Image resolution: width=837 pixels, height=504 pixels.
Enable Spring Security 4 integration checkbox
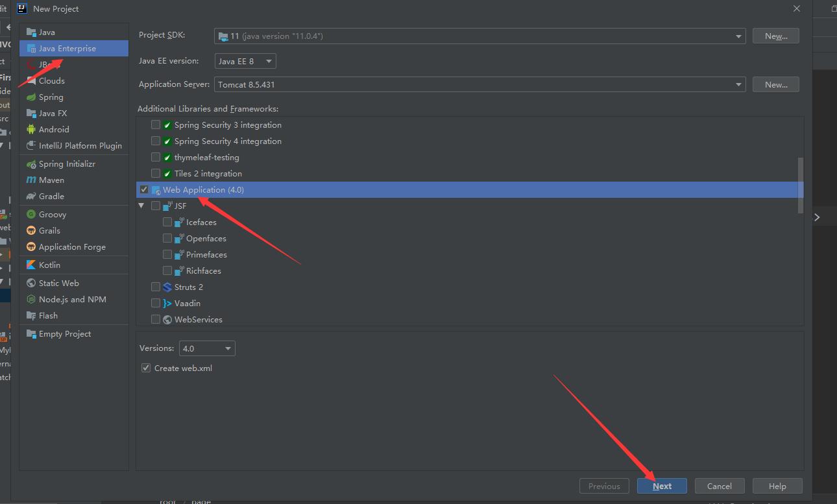[x=156, y=141]
